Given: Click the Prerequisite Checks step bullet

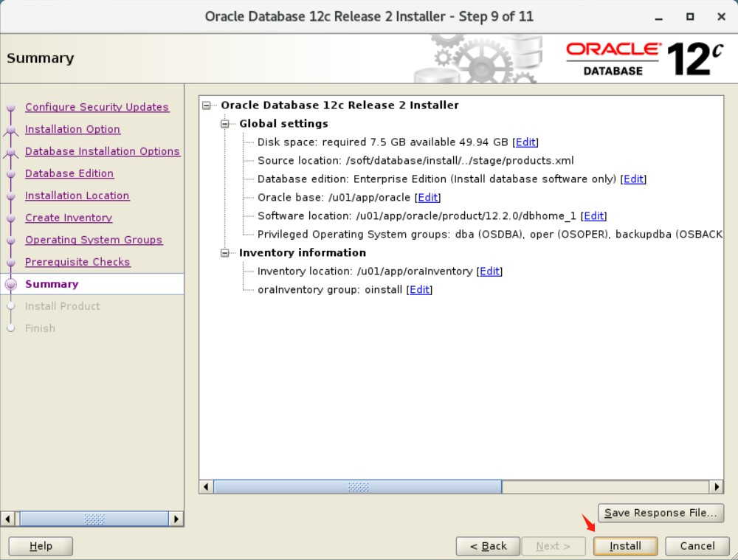Looking at the screenshot, I should click(11, 263).
